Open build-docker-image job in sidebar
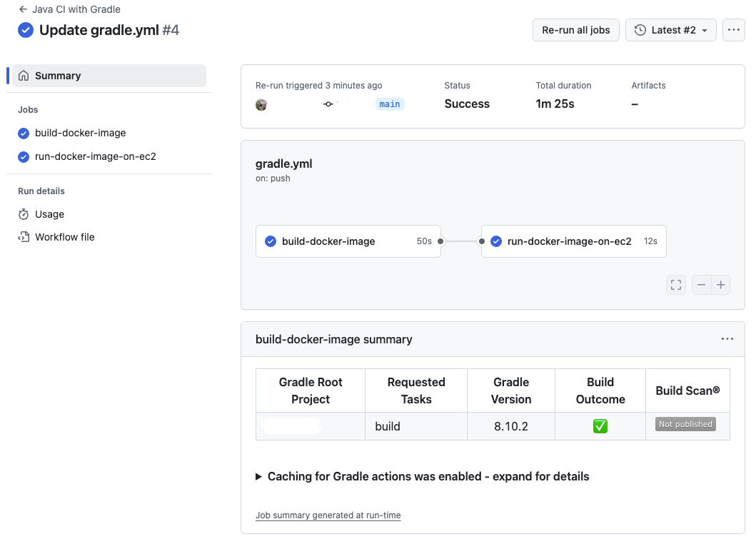Viewport: 756px width, 539px height. click(x=80, y=133)
